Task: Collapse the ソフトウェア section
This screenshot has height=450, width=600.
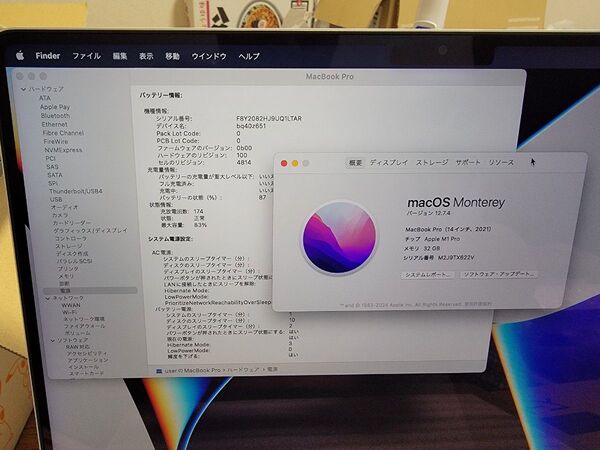Action: pos(52,340)
